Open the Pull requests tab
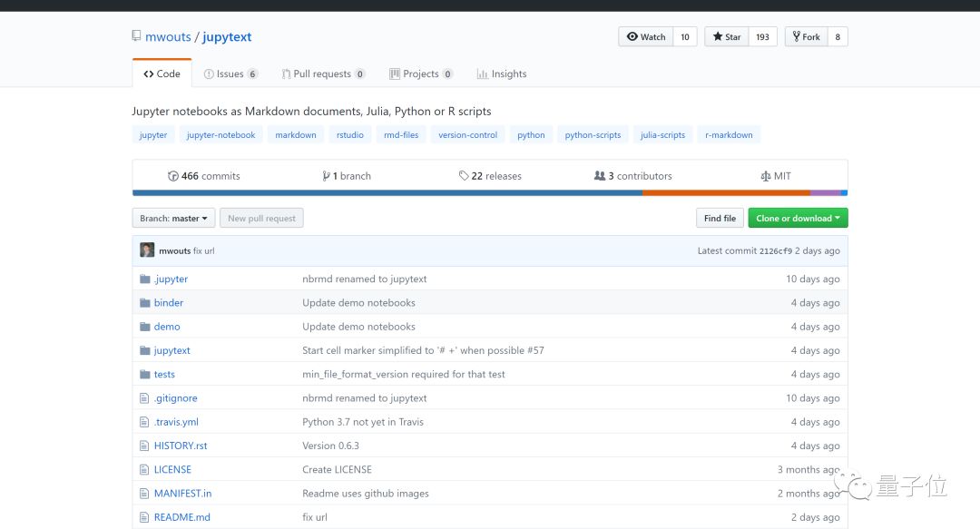This screenshot has height=529, width=980. coord(322,73)
